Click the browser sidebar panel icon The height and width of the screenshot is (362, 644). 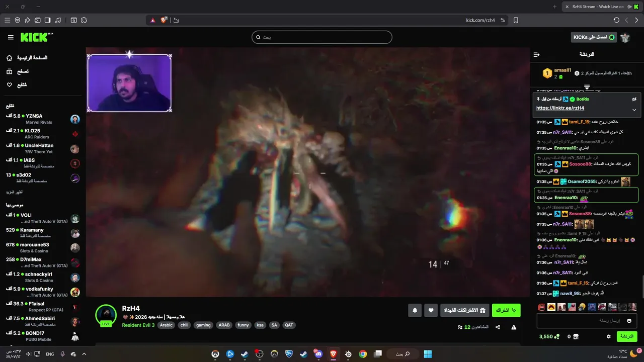47,20
